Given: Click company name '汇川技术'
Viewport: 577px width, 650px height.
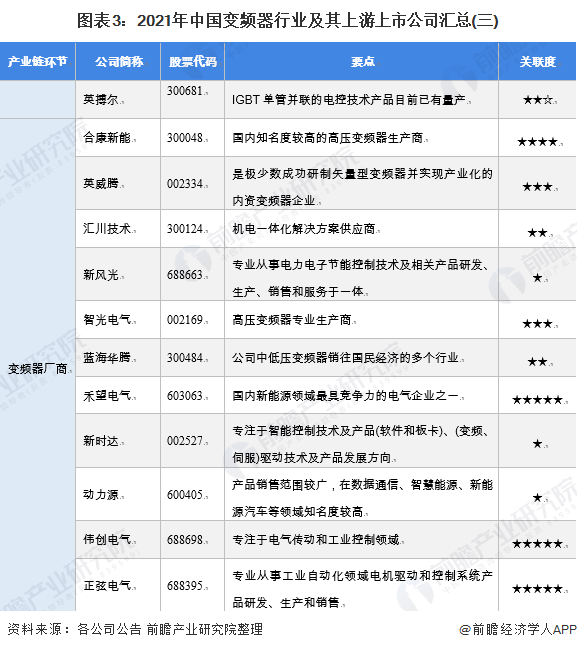Looking at the screenshot, I should coord(107,229).
